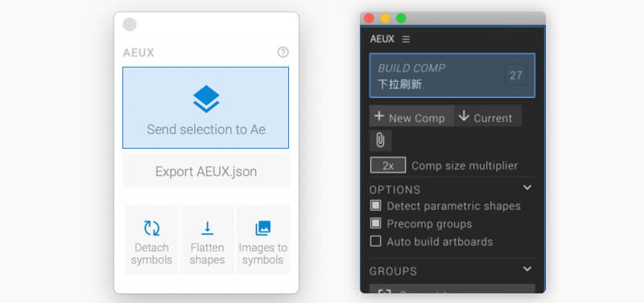Click the red close window button
Image resolution: width=644 pixels, height=303 pixels.
pyautogui.click(x=369, y=18)
